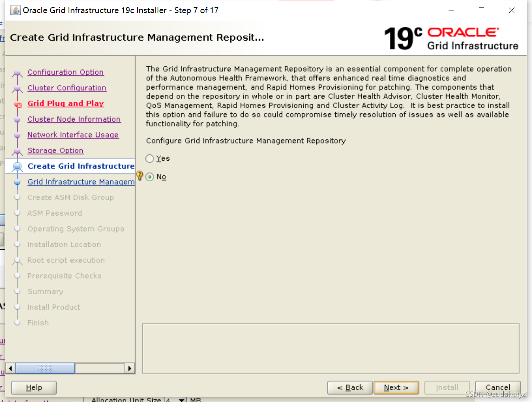Click the step node icon for Cluster Configuration
This screenshot has height=402, width=532.
pyautogui.click(x=17, y=88)
